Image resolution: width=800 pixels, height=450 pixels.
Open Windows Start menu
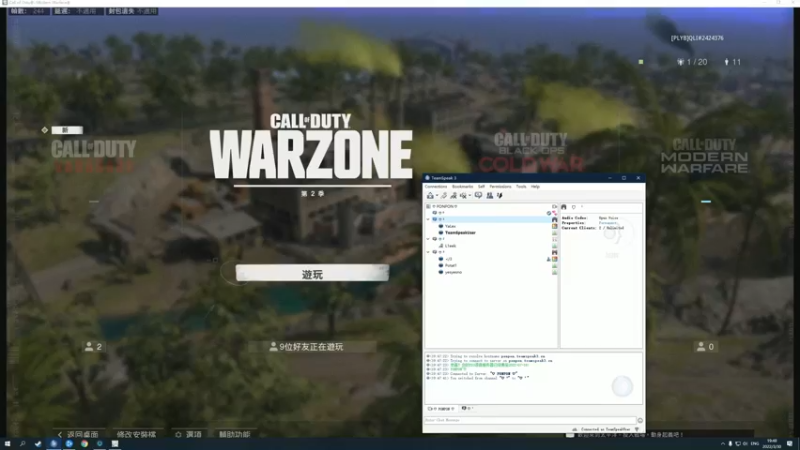[x=7, y=444]
